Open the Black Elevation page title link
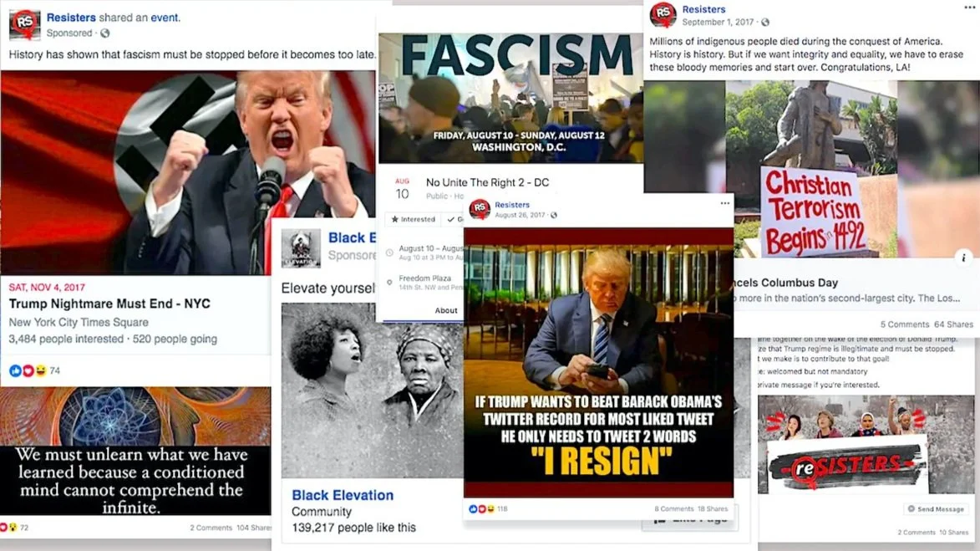This screenshot has width=980, height=551. pyautogui.click(x=343, y=495)
